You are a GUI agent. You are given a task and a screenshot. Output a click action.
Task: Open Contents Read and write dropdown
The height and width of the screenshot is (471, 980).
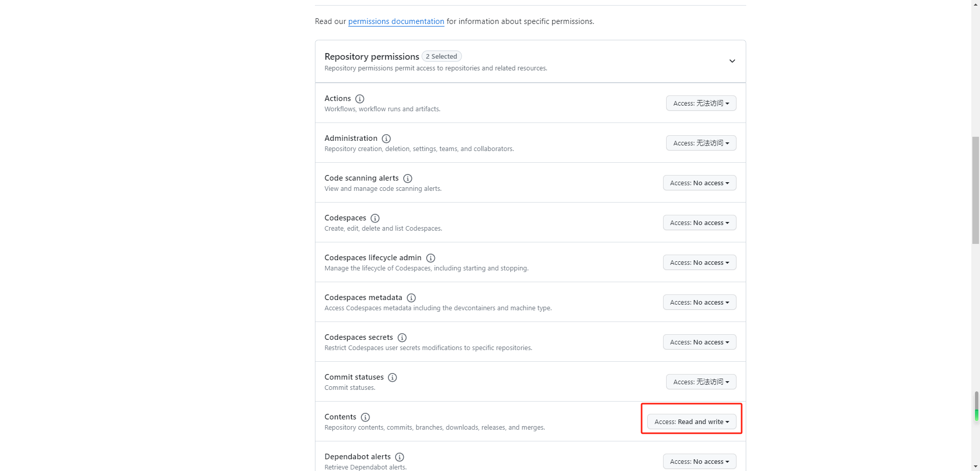click(692, 422)
